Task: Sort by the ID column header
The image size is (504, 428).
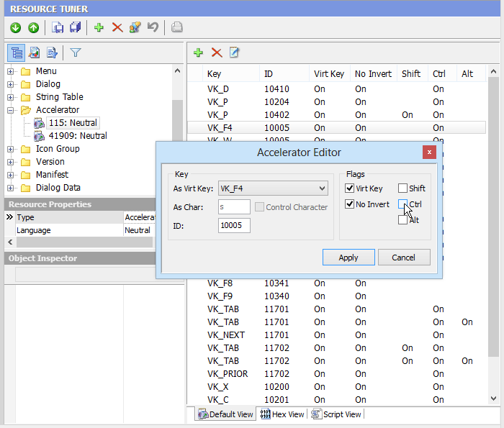Action: [x=284, y=74]
